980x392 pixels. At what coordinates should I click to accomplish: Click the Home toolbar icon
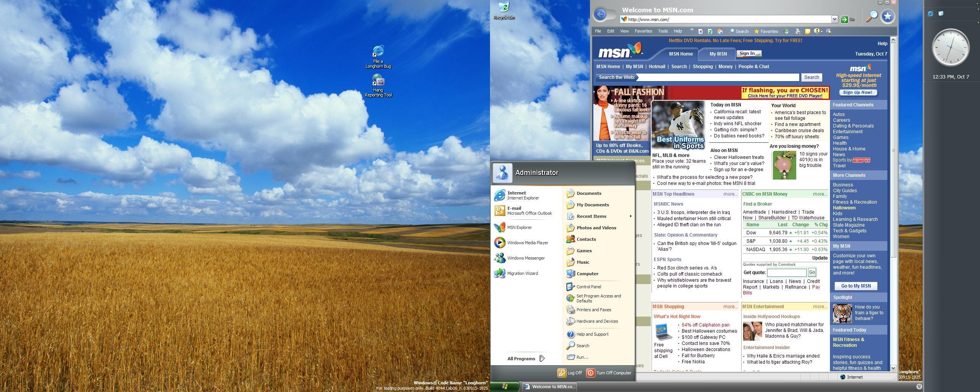coord(720,31)
